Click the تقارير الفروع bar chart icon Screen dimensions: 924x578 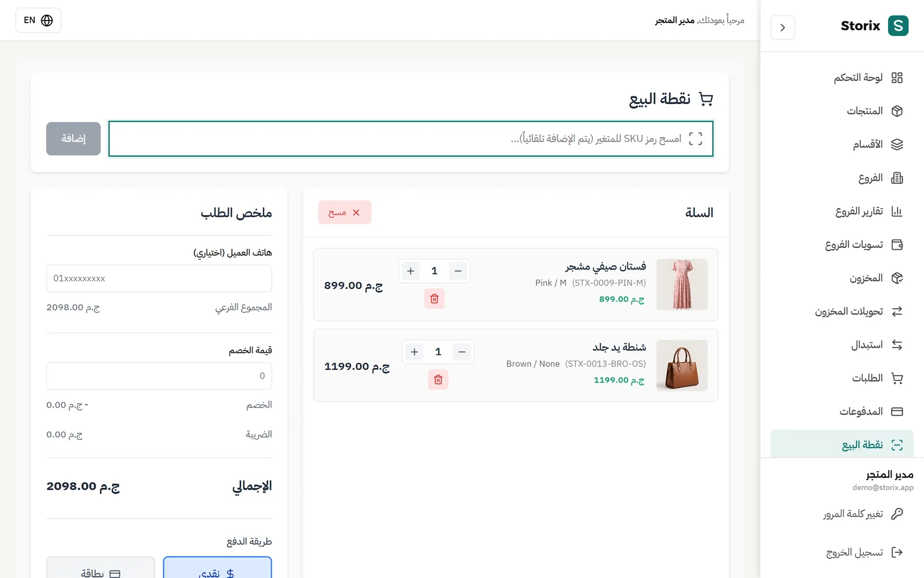point(897,212)
